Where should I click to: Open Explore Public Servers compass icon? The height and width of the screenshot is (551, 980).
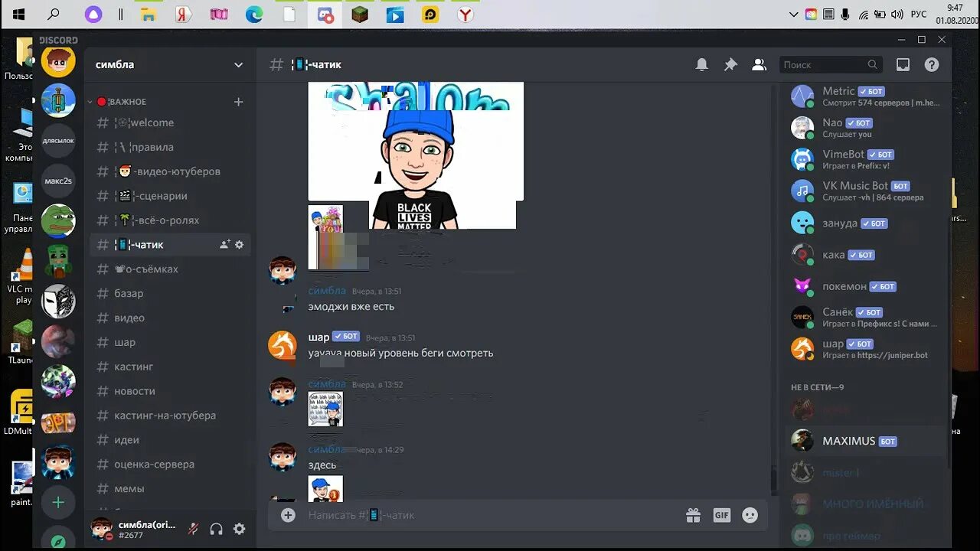pos(58,540)
